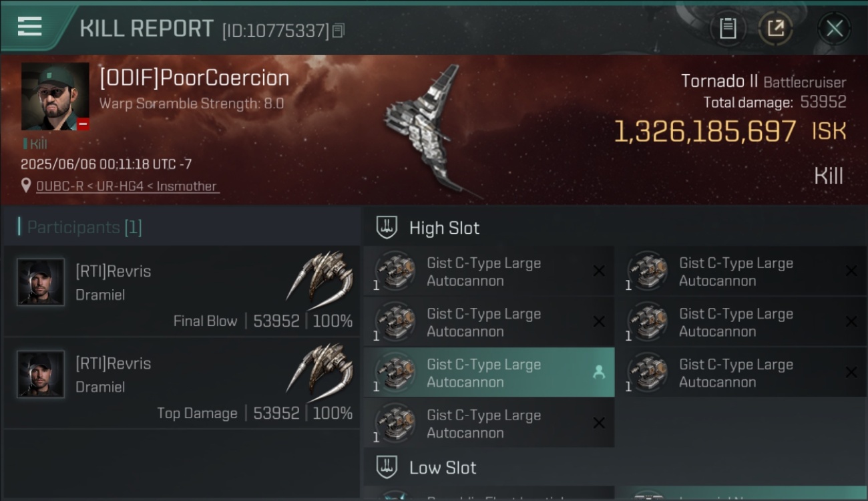Select the highlighted Gist C-Type Large Autocannon
The width and height of the screenshot is (868, 501).
point(489,373)
